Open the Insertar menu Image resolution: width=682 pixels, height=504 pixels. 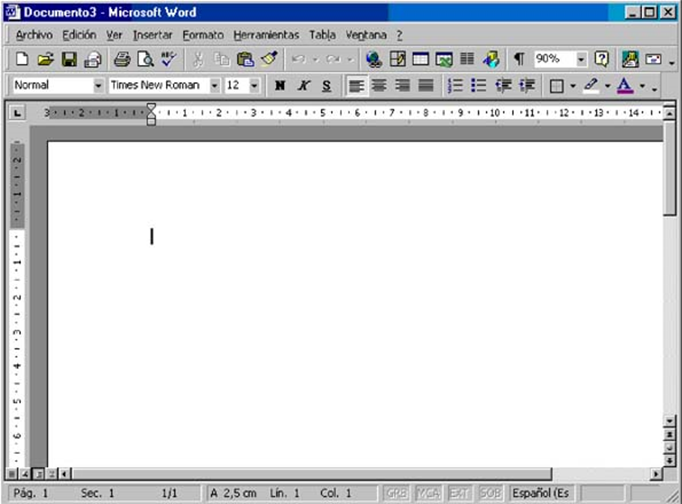click(x=153, y=35)
